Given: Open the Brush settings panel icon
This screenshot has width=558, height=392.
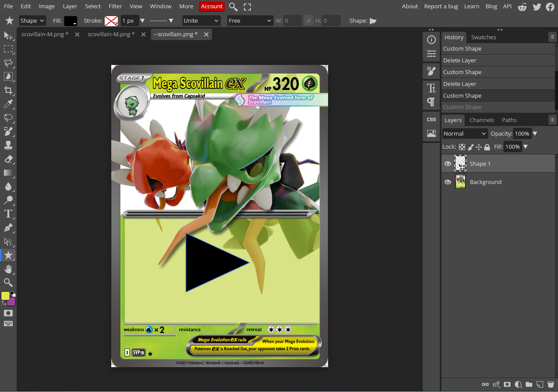Looking at the screenshot, I should [431, 71].
